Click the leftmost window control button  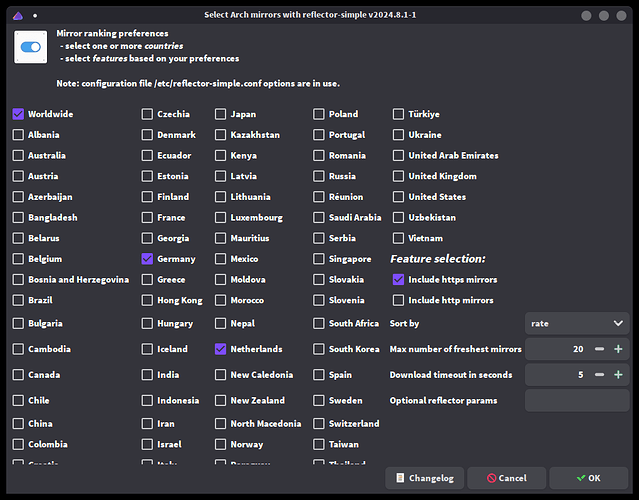click(x=586, y=16)
